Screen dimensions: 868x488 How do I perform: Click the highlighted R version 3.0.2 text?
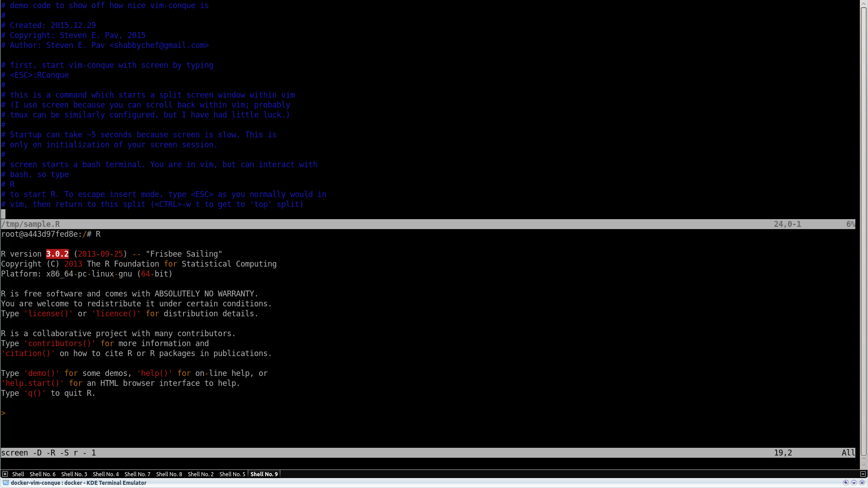(57, 254)
